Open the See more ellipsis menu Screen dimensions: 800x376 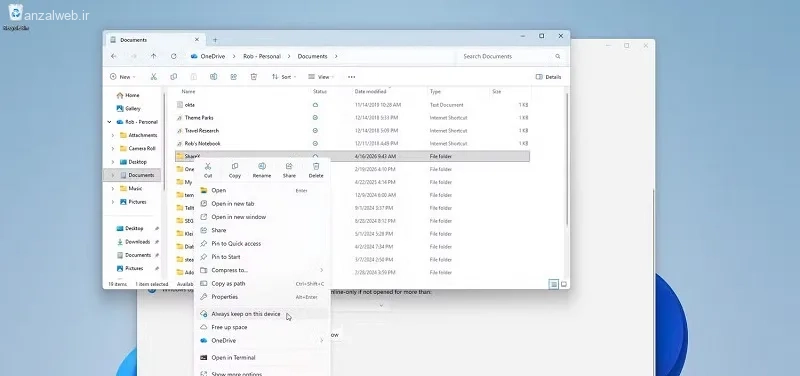pyautogui.click(x=352, y=77)
